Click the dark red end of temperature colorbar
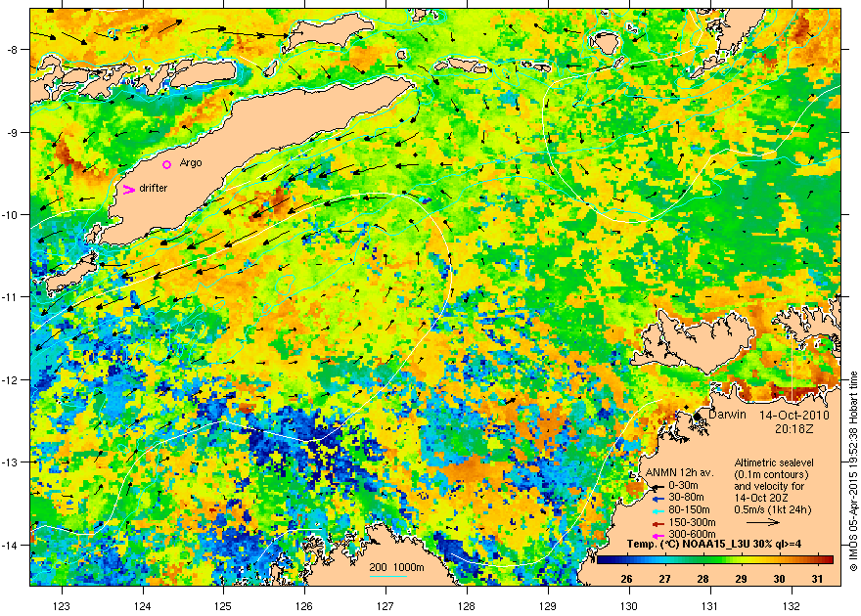Screen dimensions: 861x616 point(829,560)
